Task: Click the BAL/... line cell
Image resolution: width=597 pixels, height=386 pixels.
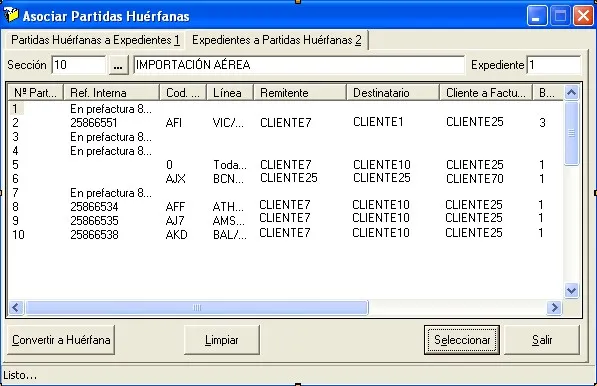Action: tap(230, 234)
